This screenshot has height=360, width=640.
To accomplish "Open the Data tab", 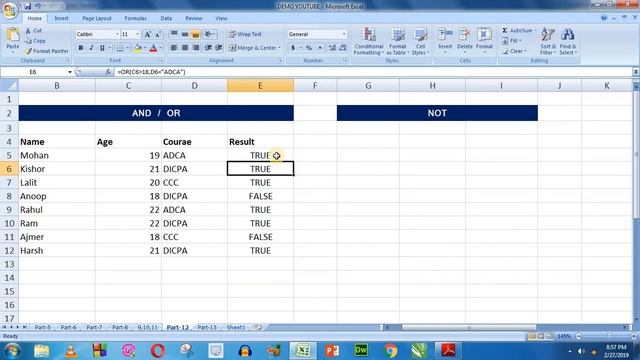I will tap(166, 18).
